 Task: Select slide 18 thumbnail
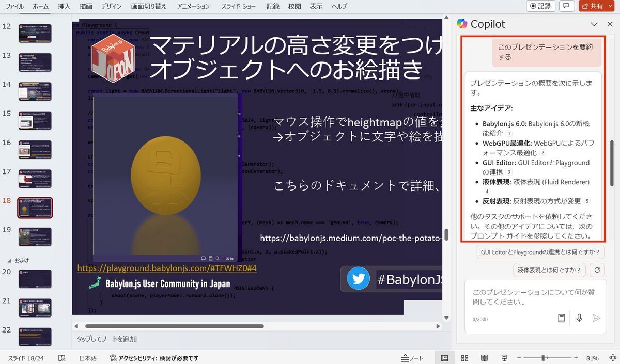(x=35, y=208)
